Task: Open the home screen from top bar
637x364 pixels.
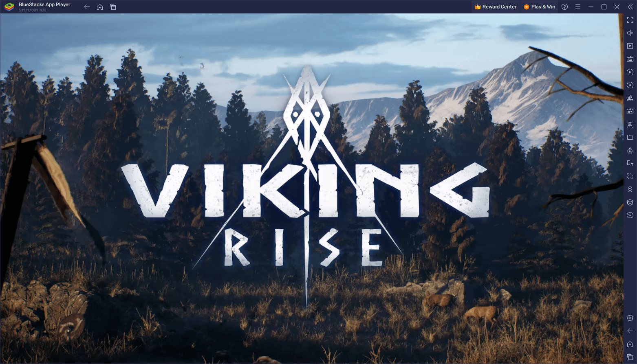Action: [100, 7]
